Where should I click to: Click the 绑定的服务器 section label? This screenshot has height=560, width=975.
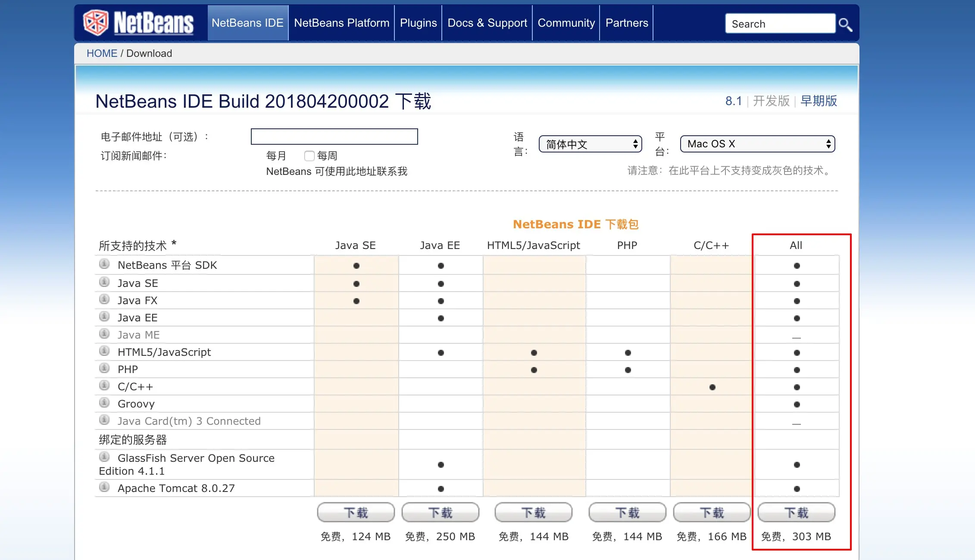point(133,440)
